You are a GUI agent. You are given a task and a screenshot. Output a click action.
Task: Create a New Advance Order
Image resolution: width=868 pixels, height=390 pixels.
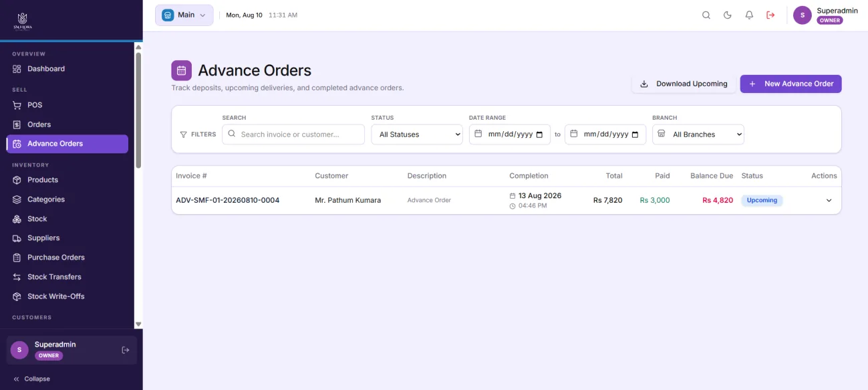(790, 84)
